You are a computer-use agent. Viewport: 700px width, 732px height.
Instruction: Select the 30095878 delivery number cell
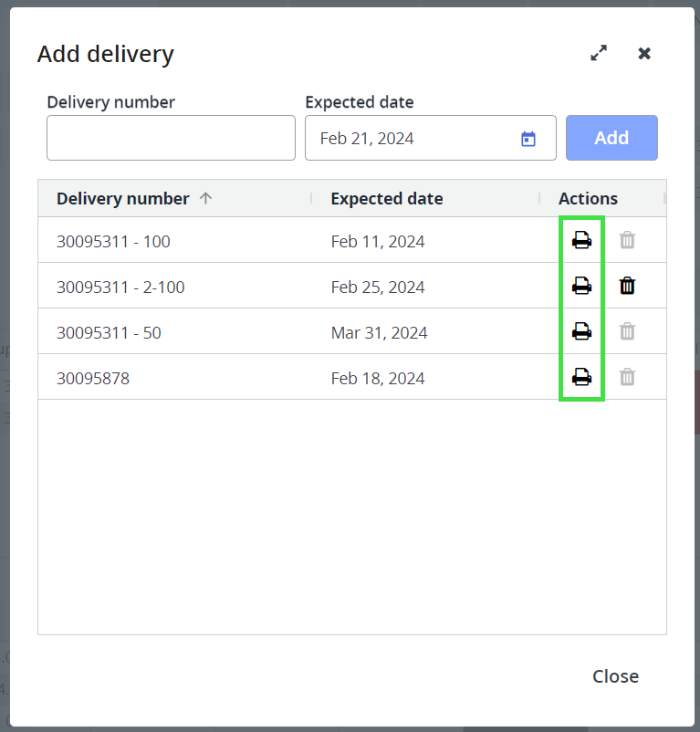pyautogui.click(x=93, y=378)
